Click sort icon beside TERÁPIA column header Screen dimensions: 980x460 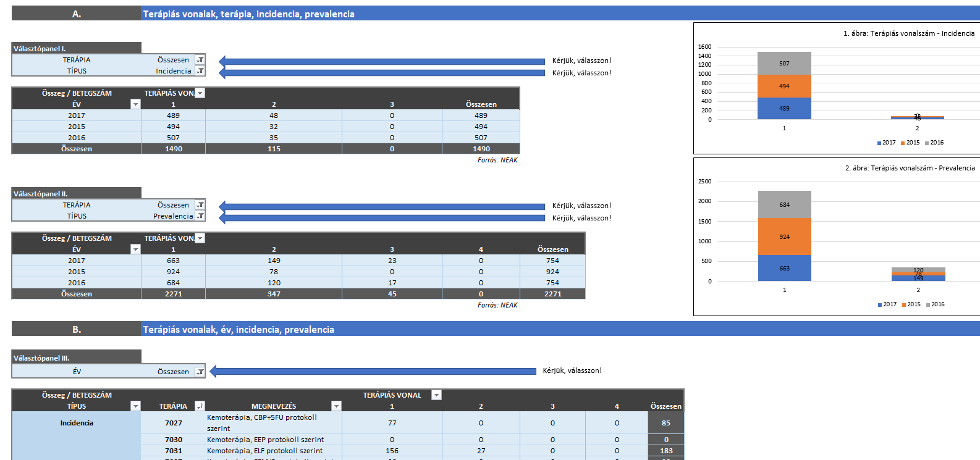pyautogui.click(x=200, y=406)
